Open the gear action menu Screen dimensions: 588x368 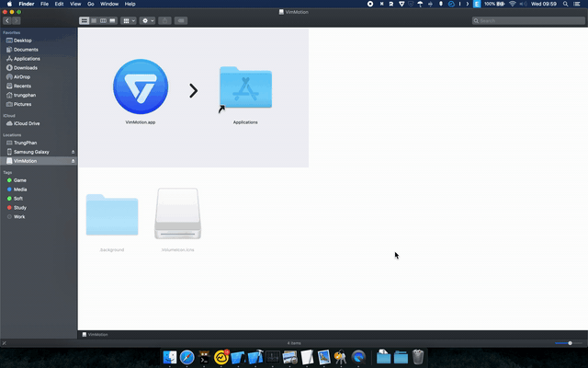[147, 20]
